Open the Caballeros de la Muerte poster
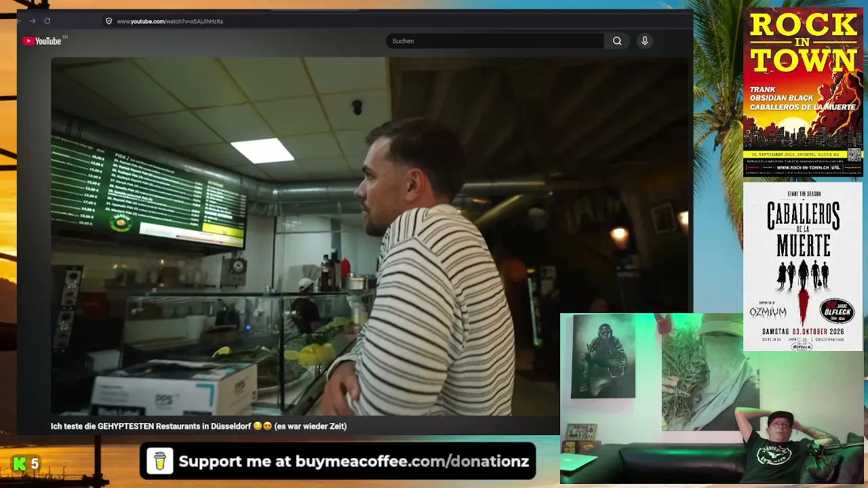The width and height of the screenshot is (868, 488). click(x=803, y=266)
